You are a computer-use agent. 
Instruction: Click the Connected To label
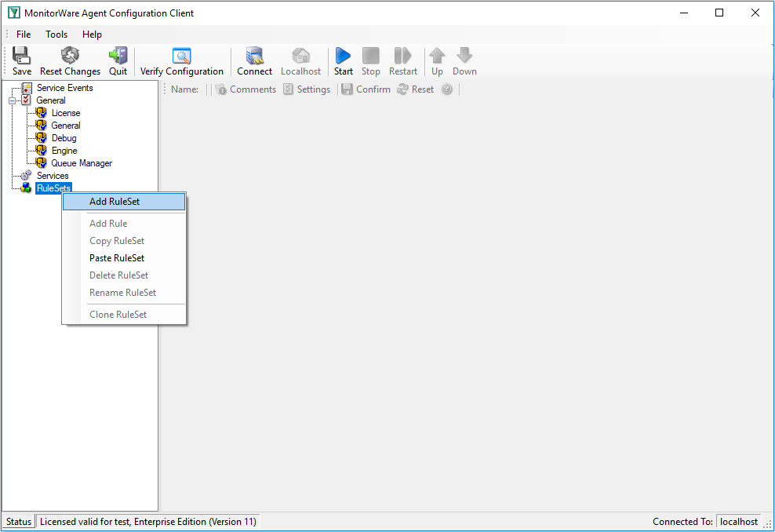(x=682, y=522)
